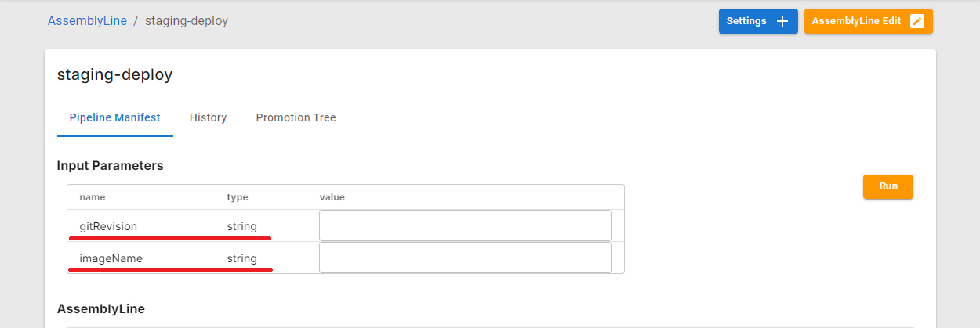Click the 'value' column header
This screenshot has width=980, height=328.
[x=332, y=197]
